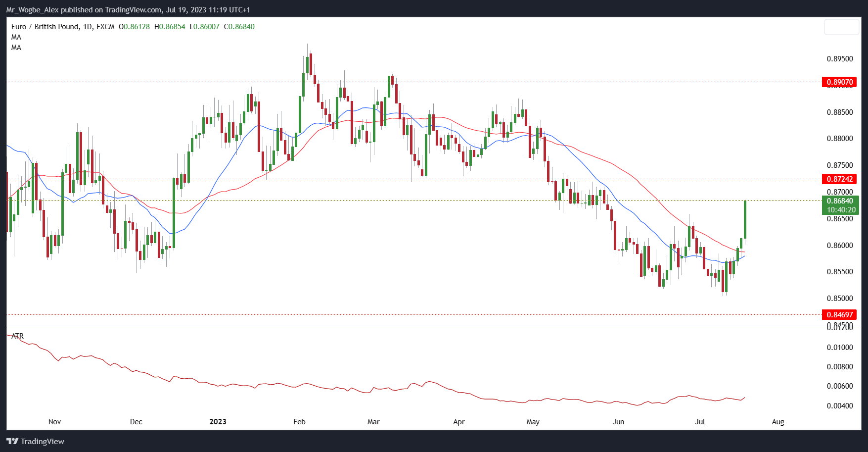Screen dimensions: 868x452
Task: Click the TradingView logo at the bottom
Action: (35, 441)
